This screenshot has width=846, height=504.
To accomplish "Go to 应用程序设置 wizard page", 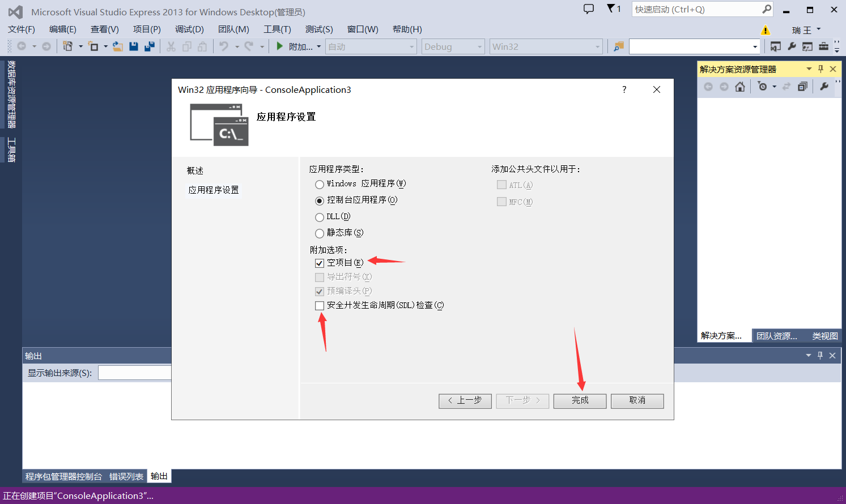I will coord(214,190).
